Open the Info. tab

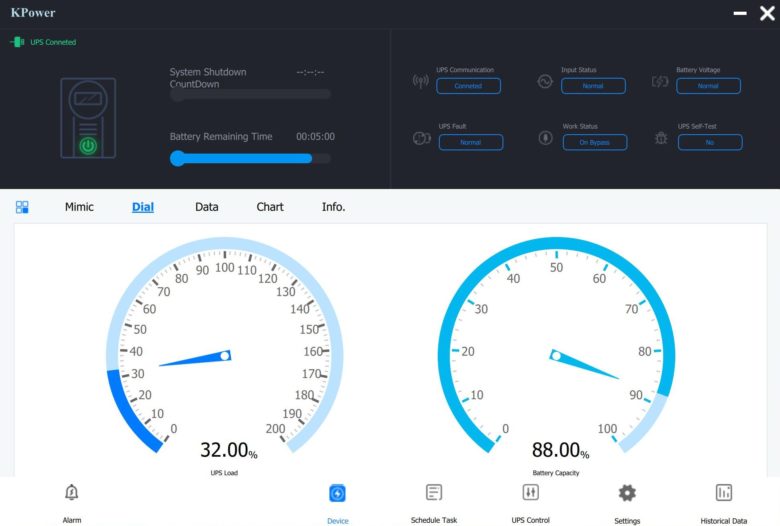[x=333, y=207]
